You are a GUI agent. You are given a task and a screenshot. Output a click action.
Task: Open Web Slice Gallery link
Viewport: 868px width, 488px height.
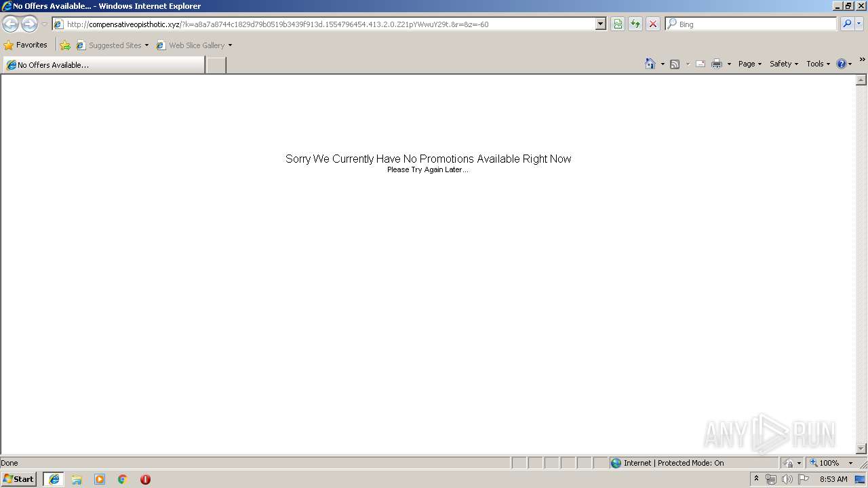click(x=191, y=45)
